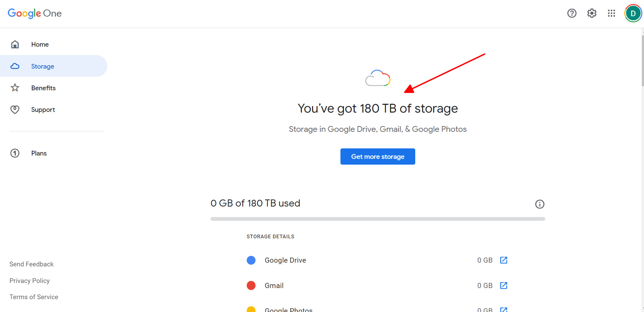
Task: Click the blue Google Drive color dot
Action: tap(251, 260)
